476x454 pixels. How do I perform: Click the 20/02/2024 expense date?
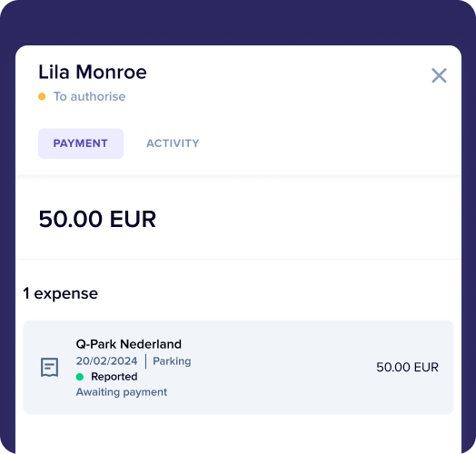point(106,360)
